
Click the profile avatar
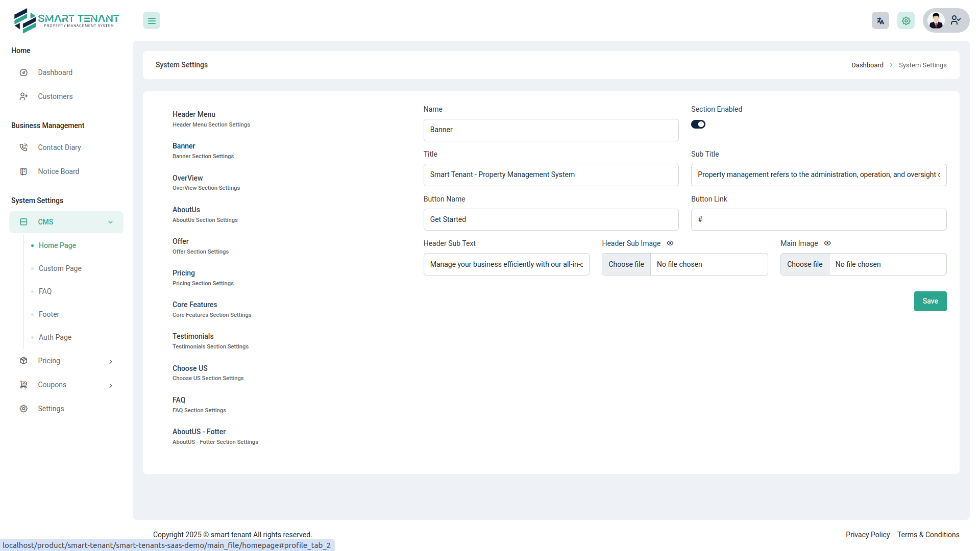[x=936, y=20]
